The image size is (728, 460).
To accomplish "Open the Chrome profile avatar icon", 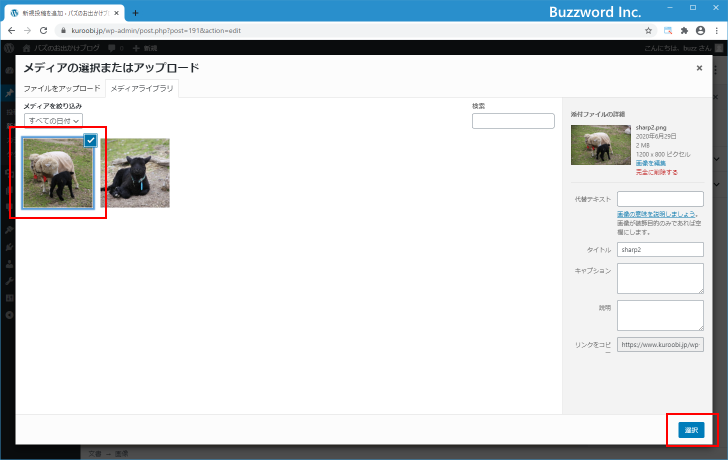I will point(700,31).
